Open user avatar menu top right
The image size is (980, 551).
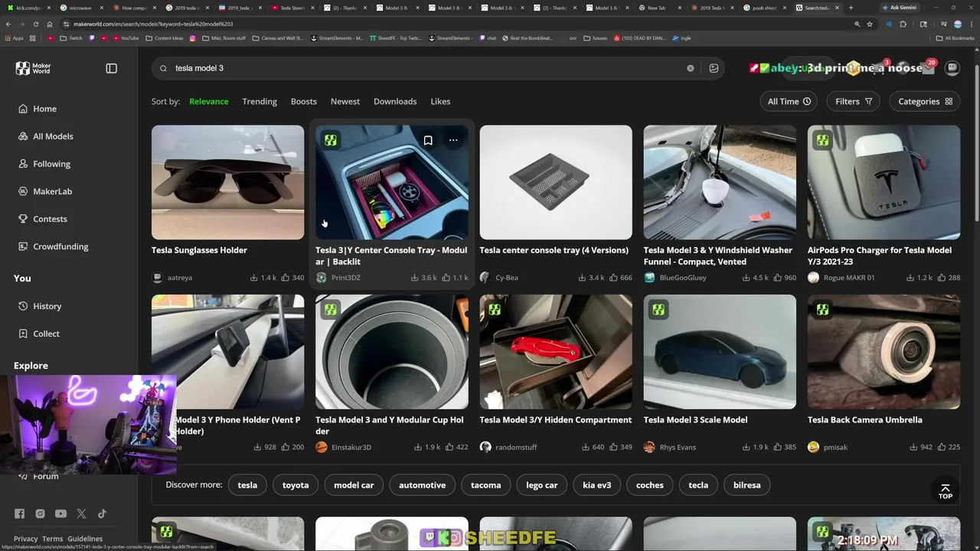(x=952, y=68)
